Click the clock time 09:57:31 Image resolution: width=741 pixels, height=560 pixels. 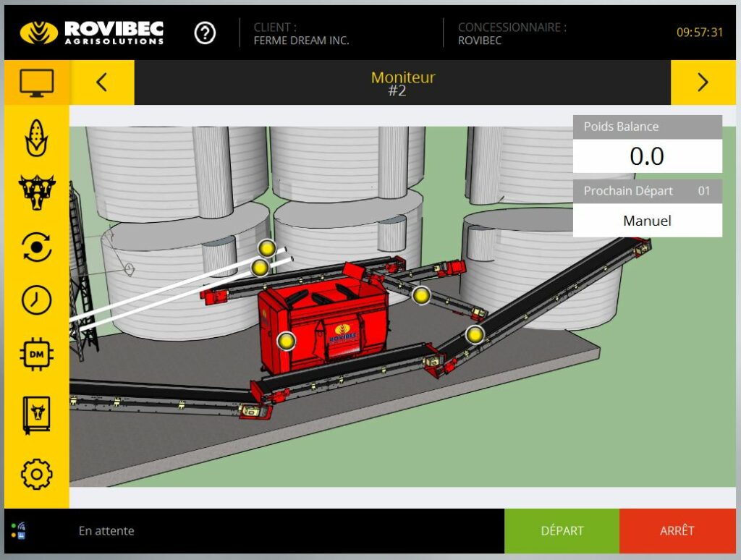[x=700, y=32]
